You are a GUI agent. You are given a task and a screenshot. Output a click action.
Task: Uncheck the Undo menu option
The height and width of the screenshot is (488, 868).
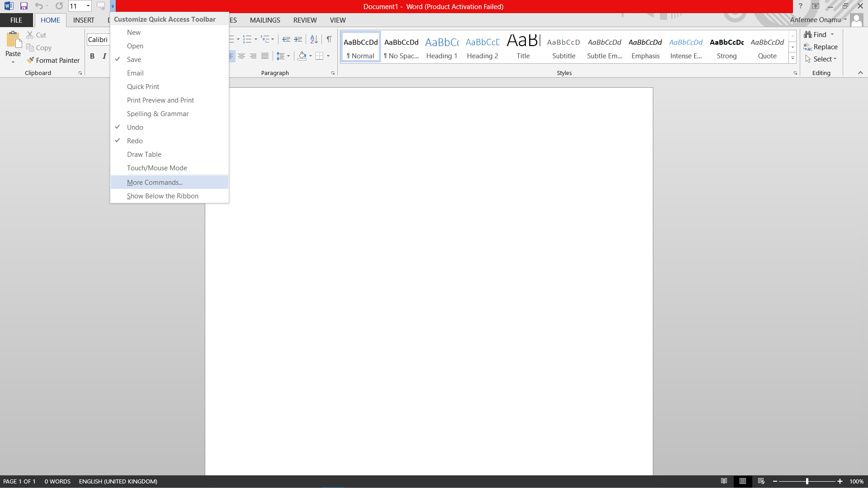(x=135, y=127)
